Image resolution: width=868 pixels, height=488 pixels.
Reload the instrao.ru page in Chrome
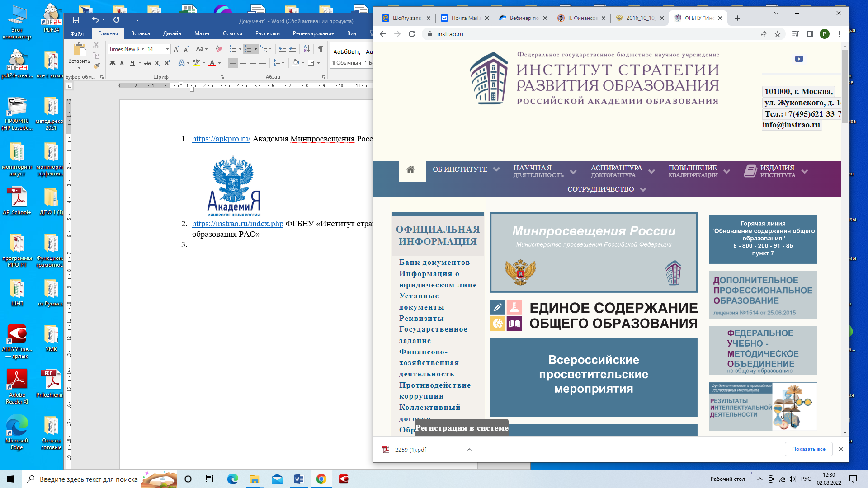pyautogui.click(x=412, y=34)
